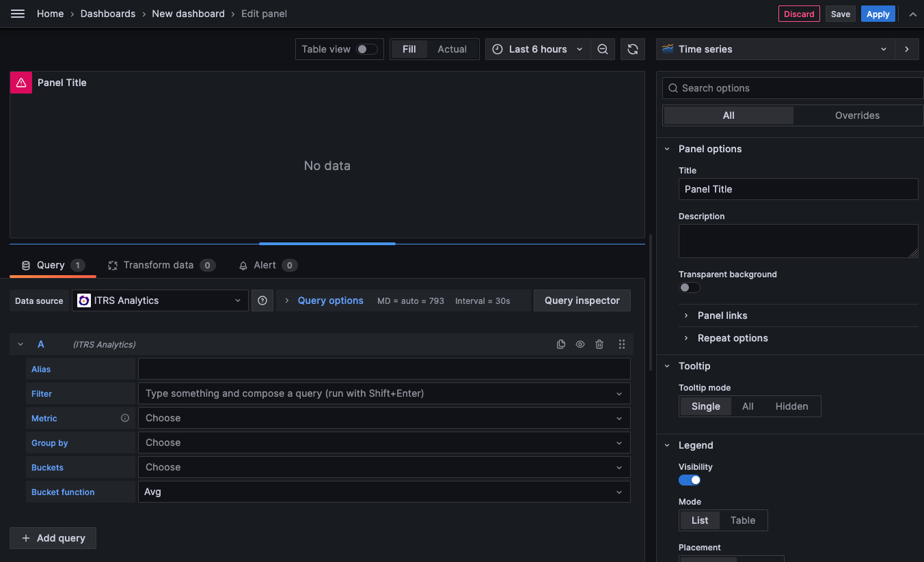Click the zoom out time range icon

(x=602, y=49)
